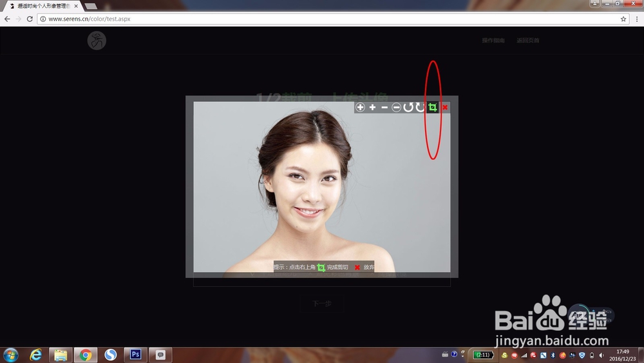Viewport: 644px width, 363px height.
Task: Click the green crop icon to finish cropping
Action: click(433, 107)
